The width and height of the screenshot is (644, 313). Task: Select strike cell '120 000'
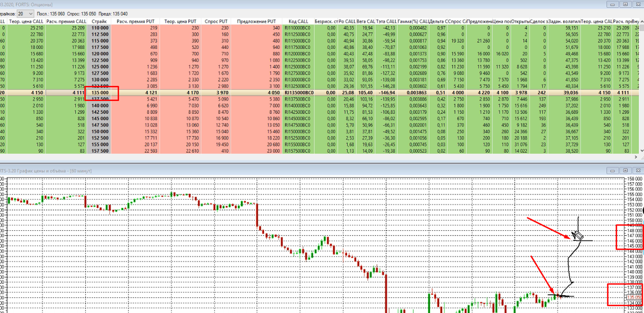(99, 54)
